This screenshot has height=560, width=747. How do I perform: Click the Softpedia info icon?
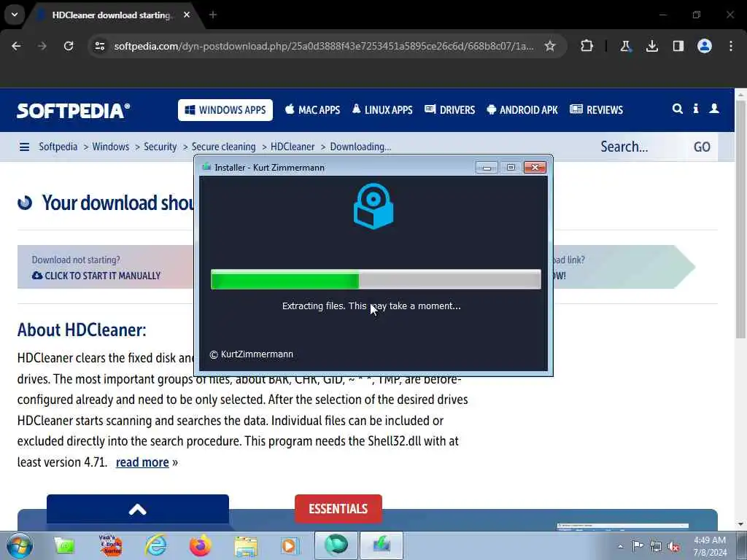click(696, 109)
